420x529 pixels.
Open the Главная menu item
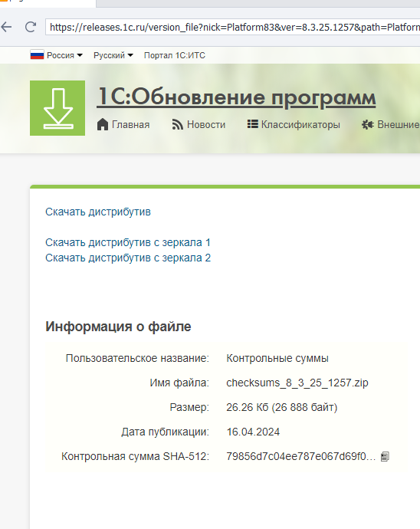point(131,124)
